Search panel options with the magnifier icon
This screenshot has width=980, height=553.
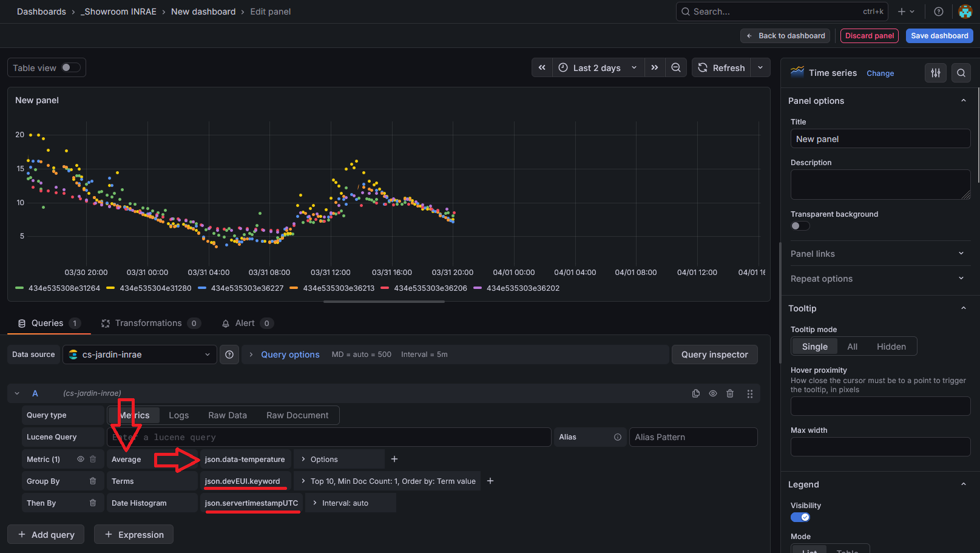[961, 73]
